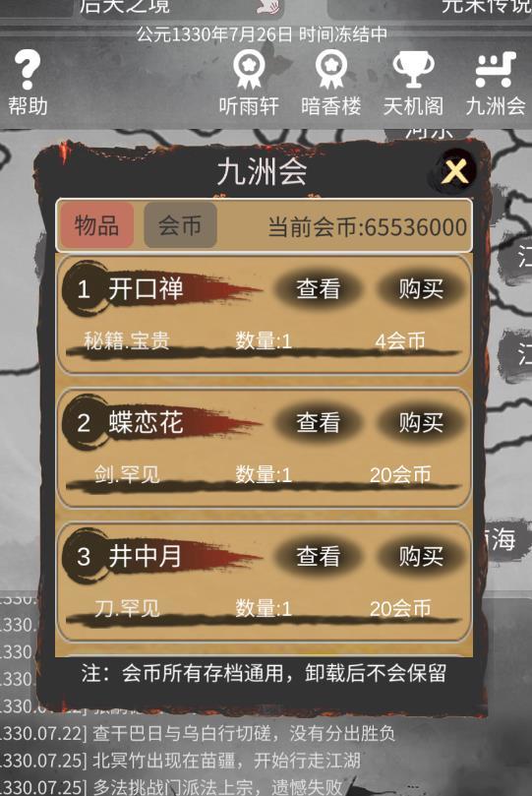The width and height of the screenshot is (532, 796).
Task: Click the date 公元1330年7月26日 header
Action: [x=215, y=34]
